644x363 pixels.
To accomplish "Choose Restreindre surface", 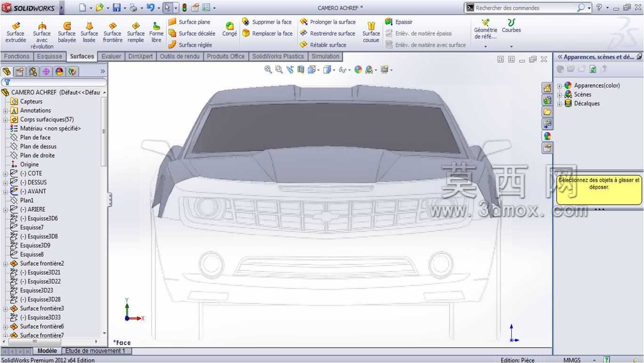I will (x=327, y=33).
